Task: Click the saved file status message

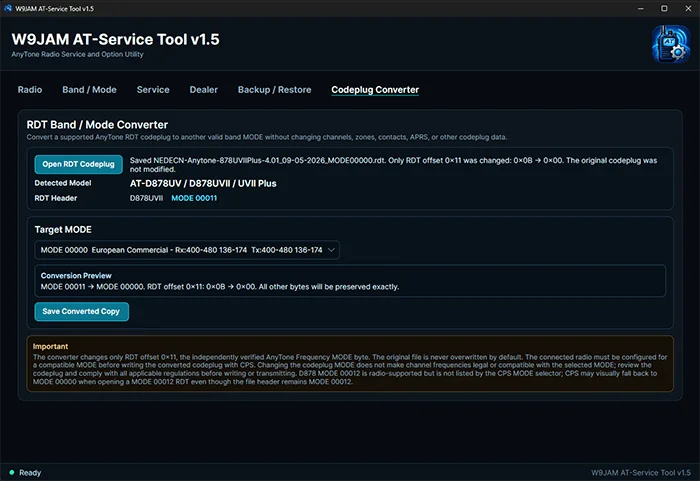Action: (393, 165)
